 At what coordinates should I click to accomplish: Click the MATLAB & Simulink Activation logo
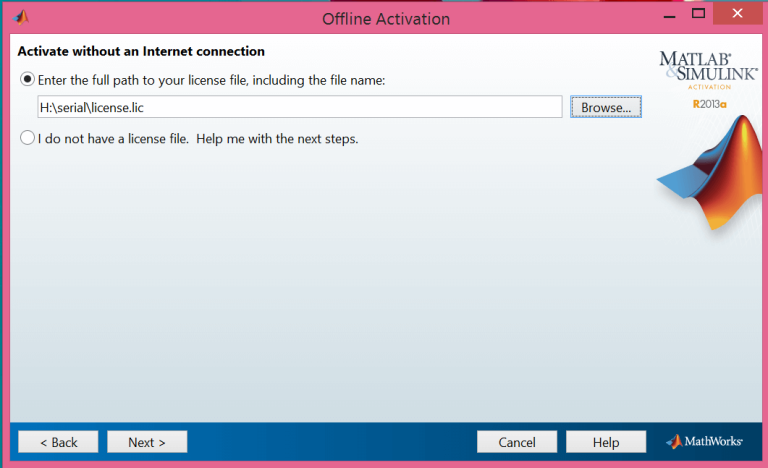pos(708,70)
